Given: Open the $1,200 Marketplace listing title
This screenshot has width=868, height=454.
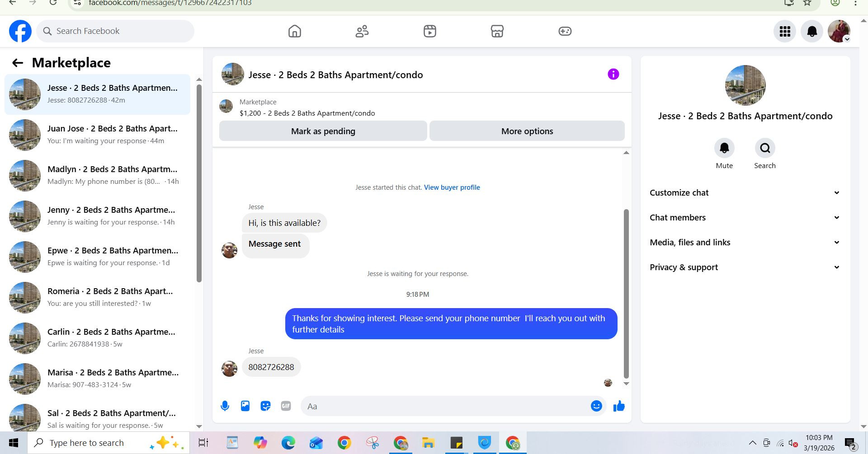Looking at the screenshot, I should coord(307,113).
